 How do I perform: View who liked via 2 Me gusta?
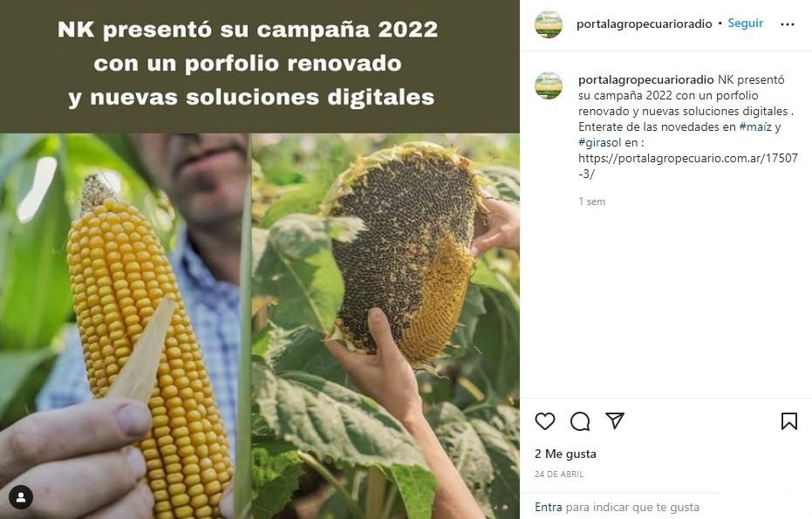point(565,454)
